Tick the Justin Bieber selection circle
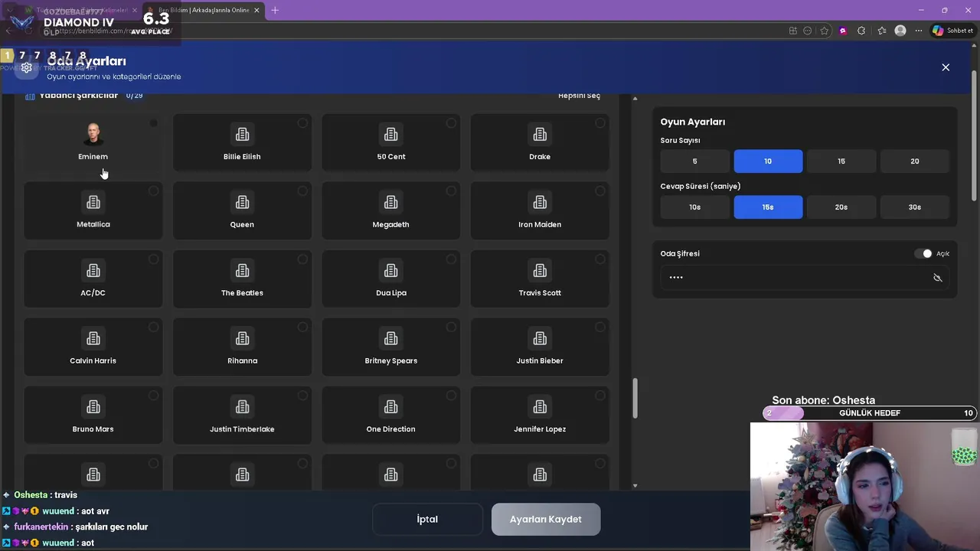Image resolution: width=980 pixels, height=551 pixels. click(x=600, y=328)
